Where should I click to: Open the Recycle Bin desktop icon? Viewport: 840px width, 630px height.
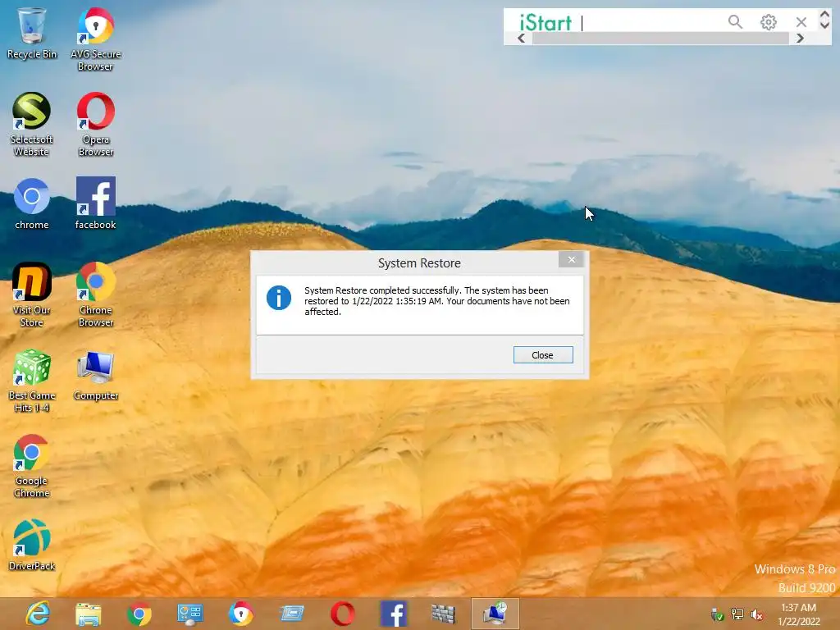point(32,33)
